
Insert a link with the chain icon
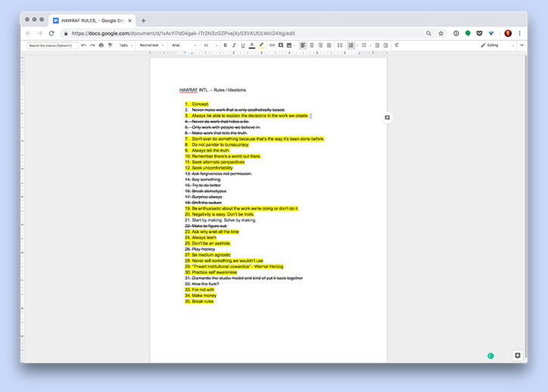tap(272, 45)
